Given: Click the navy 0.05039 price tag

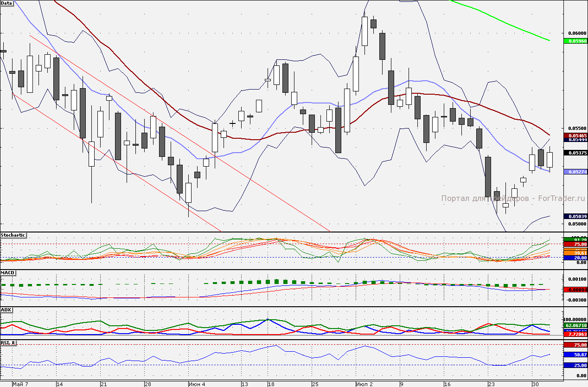Looking at the screenshot, I should click(575, 216).
